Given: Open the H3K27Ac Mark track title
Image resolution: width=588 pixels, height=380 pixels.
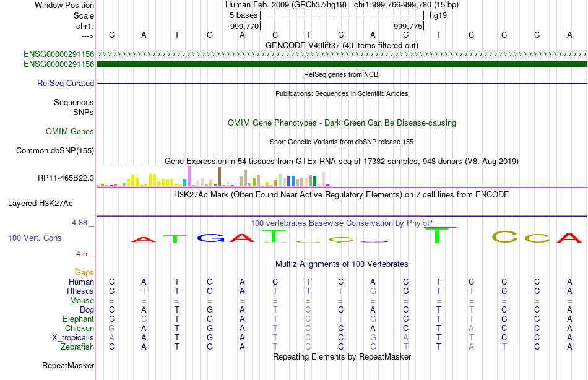Looking at the screenshot, I should click(342, 195).
